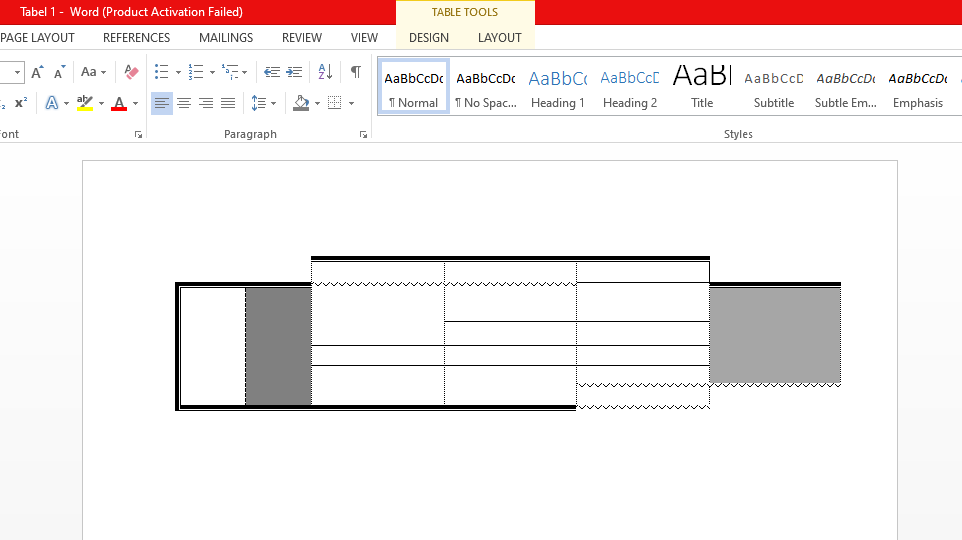Apply the Emphasis style
This screenshot has width=962, height=540.
click(x=918, y=87)
